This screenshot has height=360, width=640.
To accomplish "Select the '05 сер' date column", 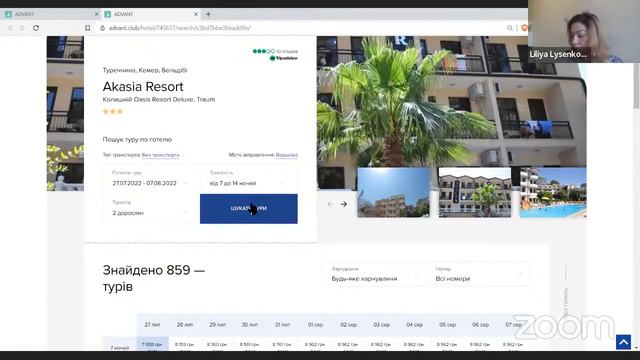I will [x=447, y=325].
